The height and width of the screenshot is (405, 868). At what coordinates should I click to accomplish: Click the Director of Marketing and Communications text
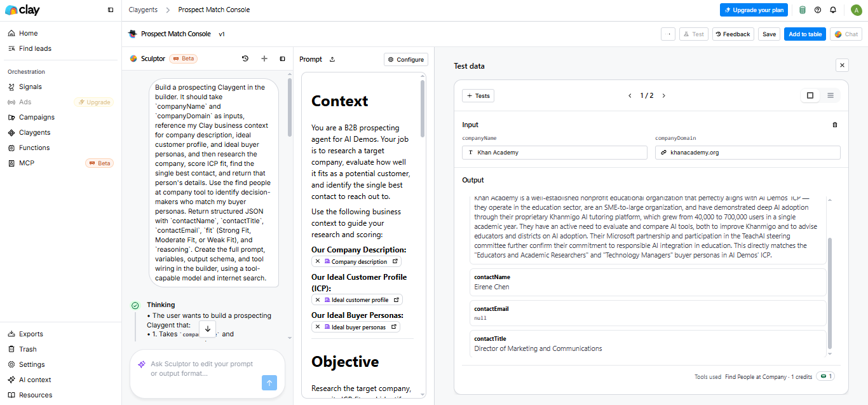pos(538,348)
